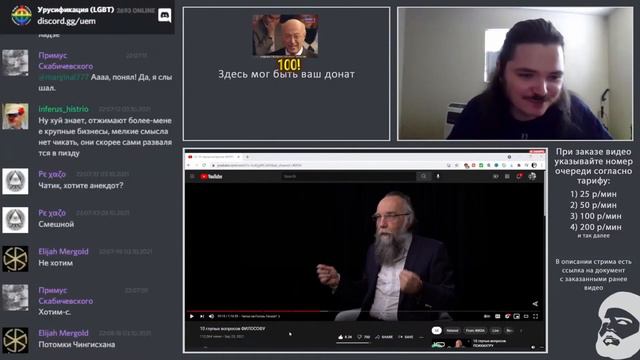This screenshot has width=640, height=360.
Task: Open player settings gear
Action: tap(507, 316)
